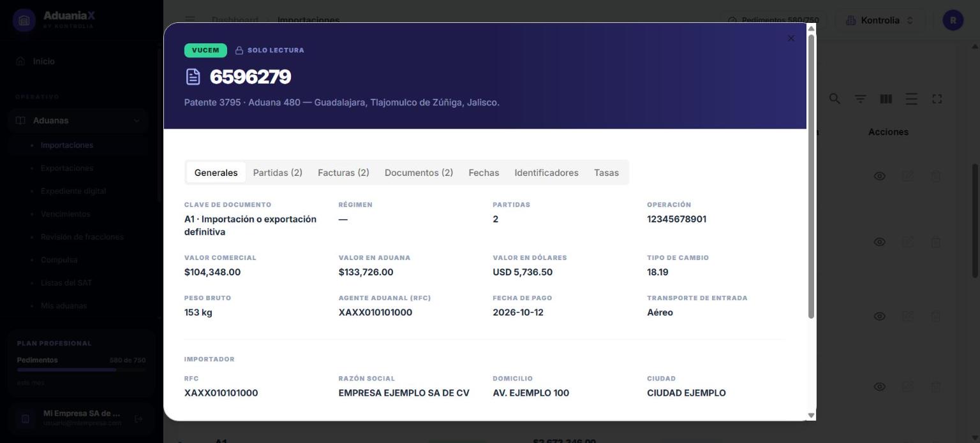Screen dimensions: 980x443
Task: Click the Pedimentos 580/750 usage badge
Action: 773,20
